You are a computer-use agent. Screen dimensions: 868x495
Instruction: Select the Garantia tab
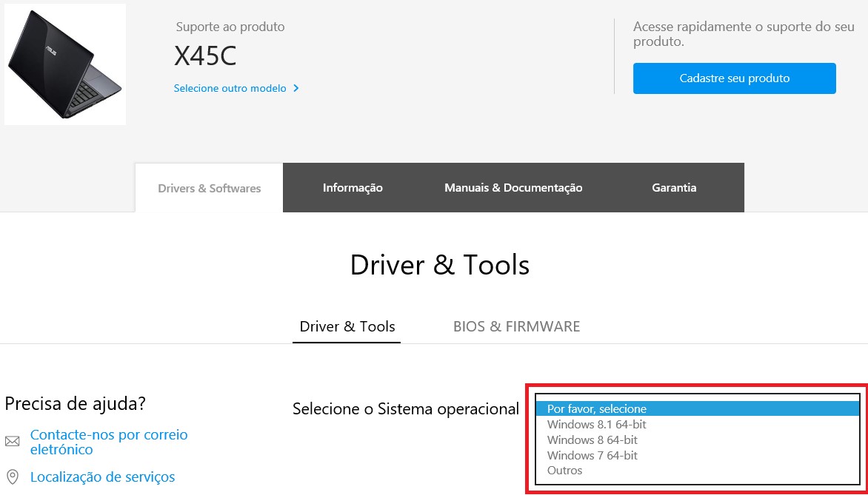pyautogui.click(x=674, y=187)
